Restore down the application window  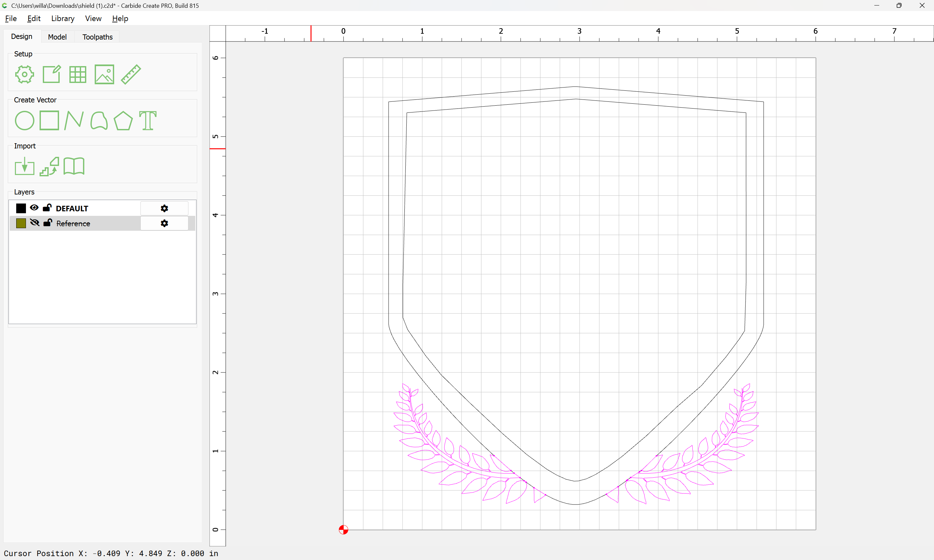899,6
